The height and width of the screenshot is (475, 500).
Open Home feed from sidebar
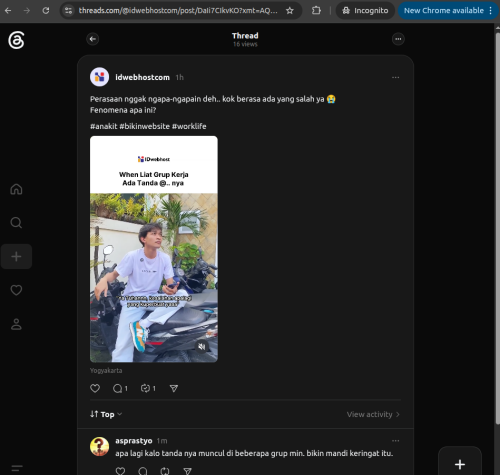16,189
